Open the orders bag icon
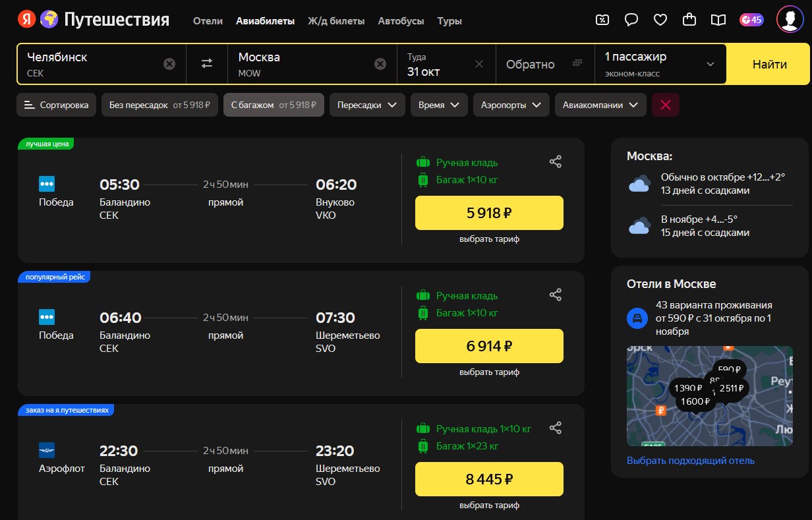The width and height of the screenshot is (812, 520). coord(689,20)
